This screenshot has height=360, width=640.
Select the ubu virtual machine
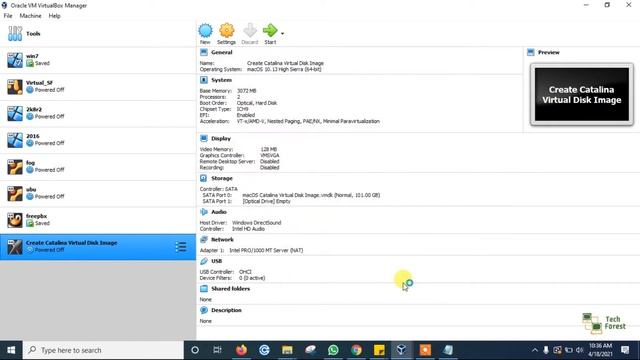click(x=98, y=193)
